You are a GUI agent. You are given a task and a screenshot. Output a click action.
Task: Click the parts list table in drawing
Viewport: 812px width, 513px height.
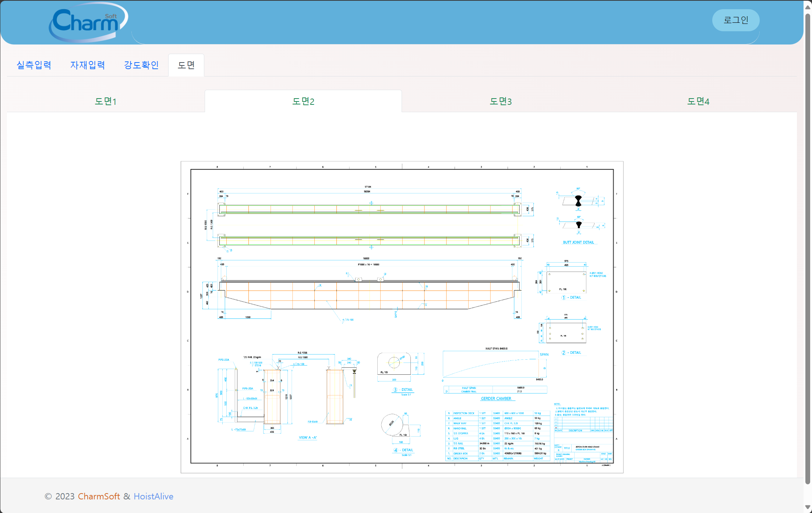[x=497, y=436]
